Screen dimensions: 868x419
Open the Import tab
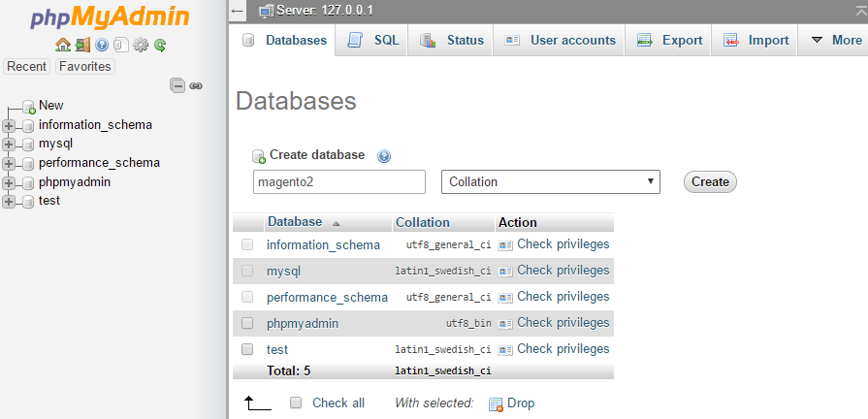coord(755,40)
